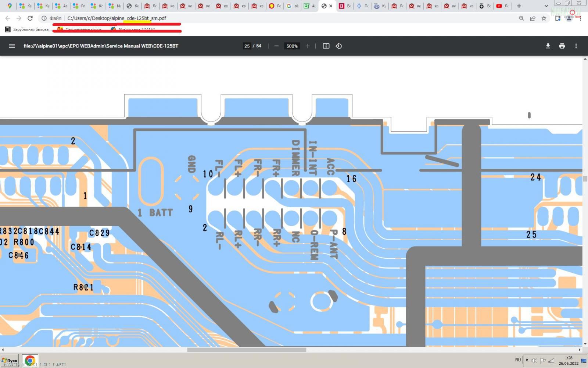Click the page number field showing 25
Screen dimensions: 588x368
coord(247,46)
